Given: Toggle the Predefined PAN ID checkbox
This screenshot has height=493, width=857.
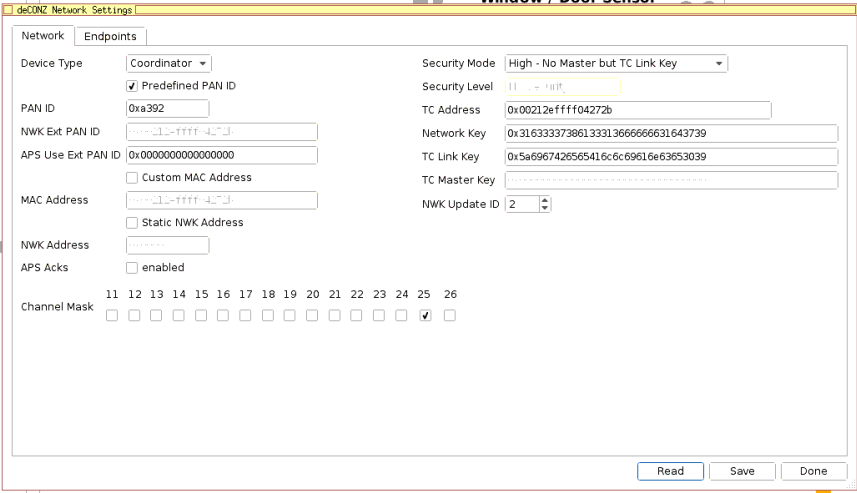Looking at the screenshot, I should [132, 86].
